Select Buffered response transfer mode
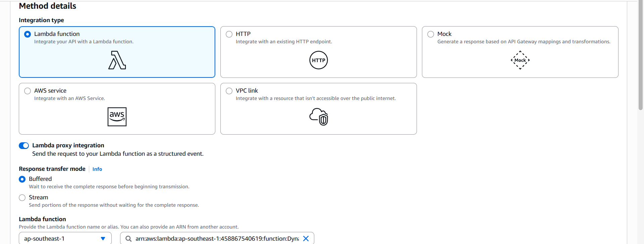 [x=22, y=179]
